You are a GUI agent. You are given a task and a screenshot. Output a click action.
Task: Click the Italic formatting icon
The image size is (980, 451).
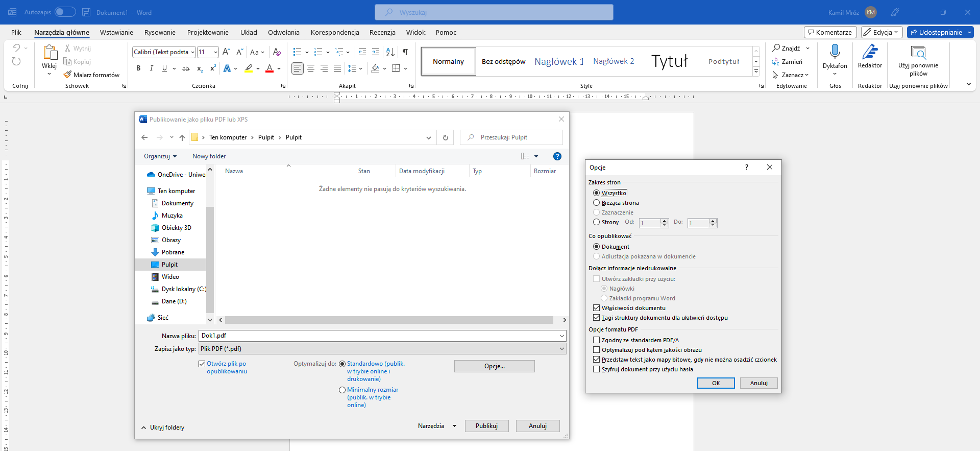pos(151,68)
